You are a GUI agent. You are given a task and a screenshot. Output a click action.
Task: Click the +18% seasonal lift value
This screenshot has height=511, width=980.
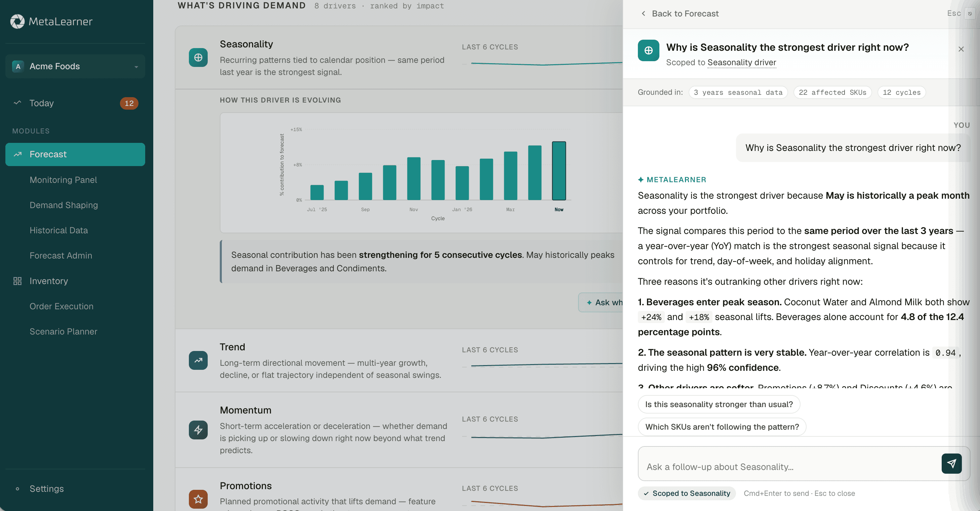[x=698, y=317]
